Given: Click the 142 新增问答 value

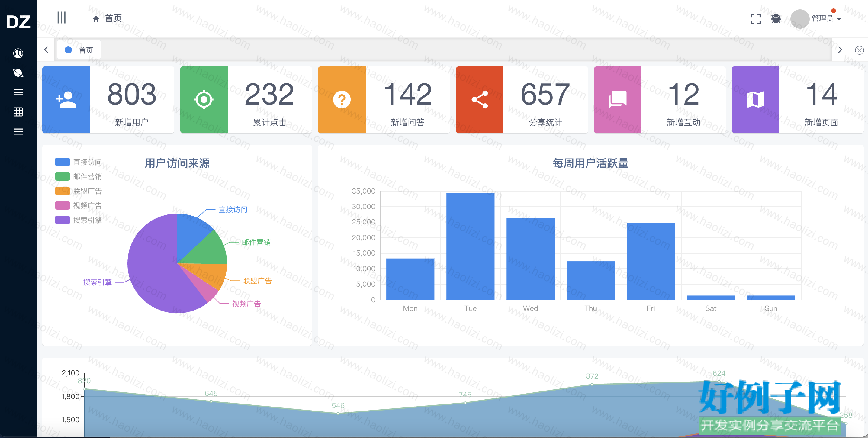Looking at the screenshot, I should point(408,94).
